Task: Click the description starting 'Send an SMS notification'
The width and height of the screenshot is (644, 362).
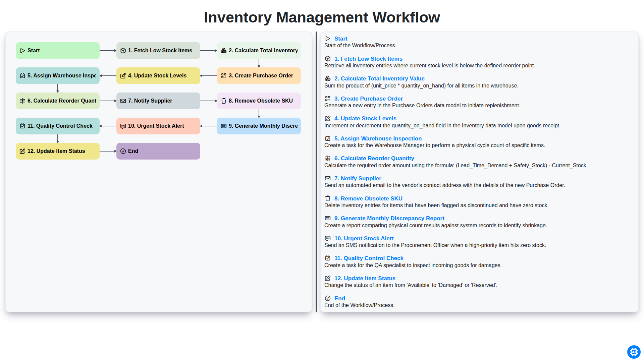Action: [435, 245]
